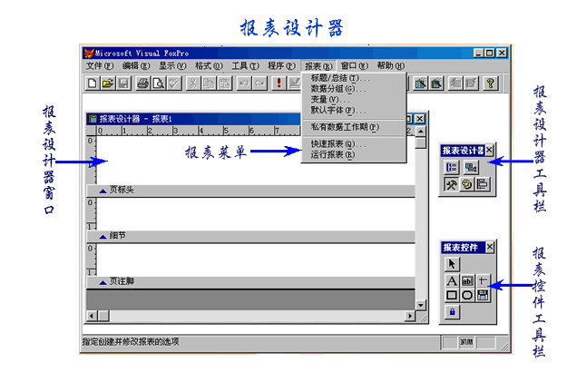Screen dimensions: 577x392
Task: Open Print Preview from the toolbar
Action: pos(158,83)
